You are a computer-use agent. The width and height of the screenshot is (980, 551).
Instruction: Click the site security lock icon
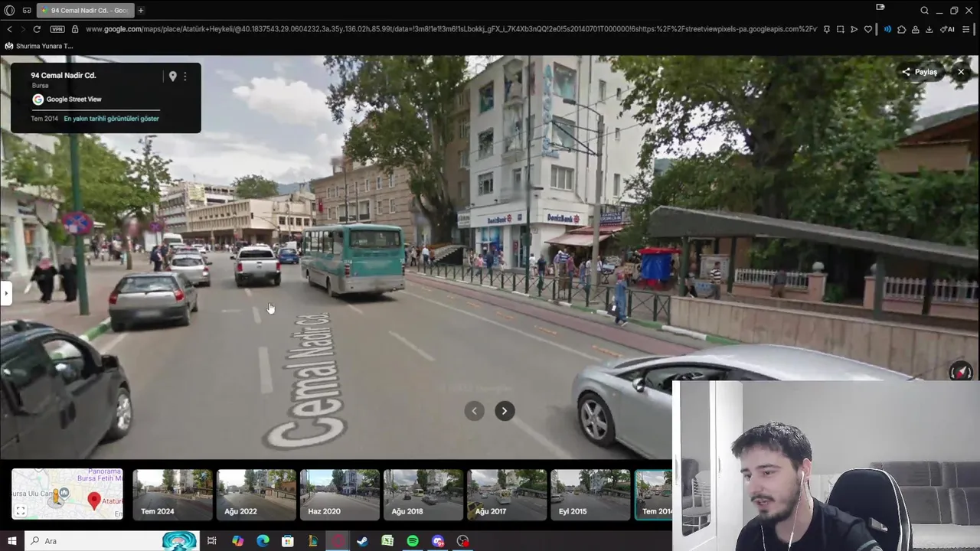pos(75,29)
